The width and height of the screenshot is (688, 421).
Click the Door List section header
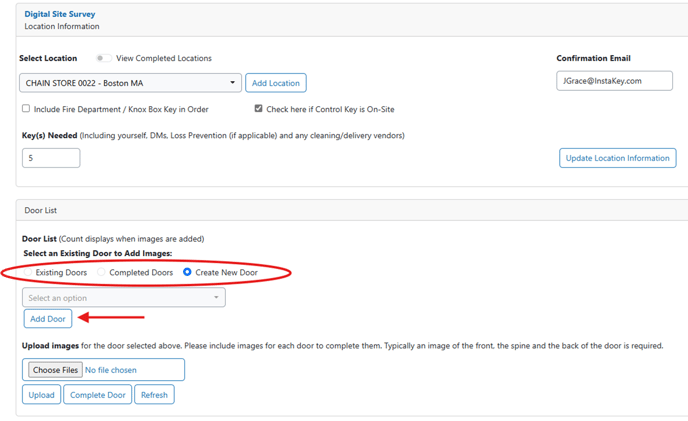click(x=40, y=209)
